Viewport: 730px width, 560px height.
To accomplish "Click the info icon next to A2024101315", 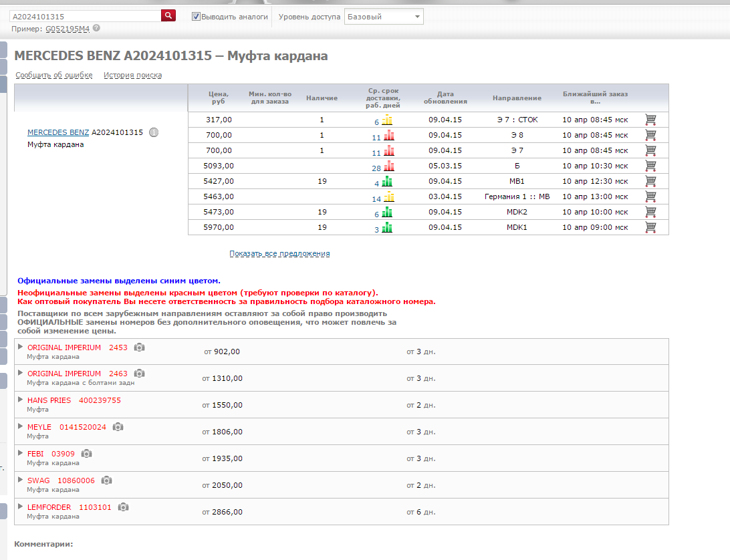I will [154, 132].
